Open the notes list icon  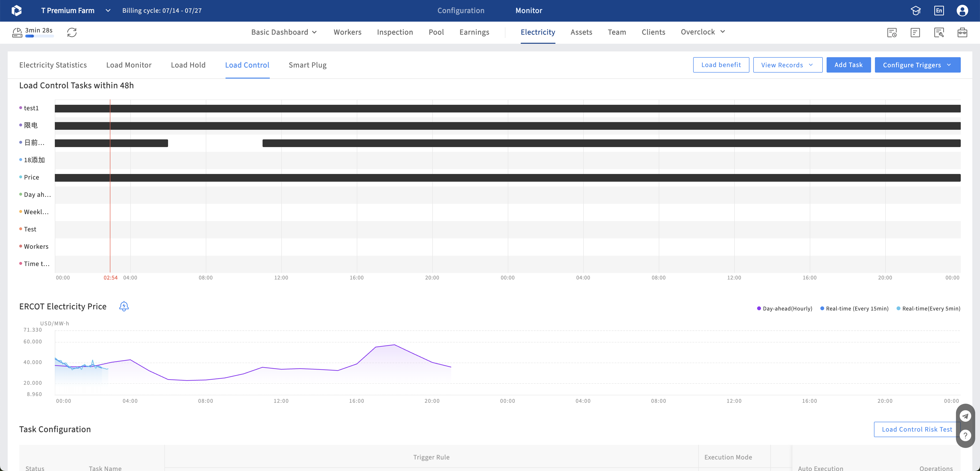915,33
